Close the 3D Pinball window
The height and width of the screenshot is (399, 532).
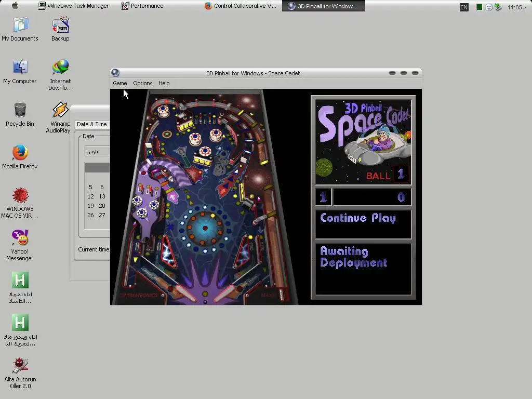415,73
